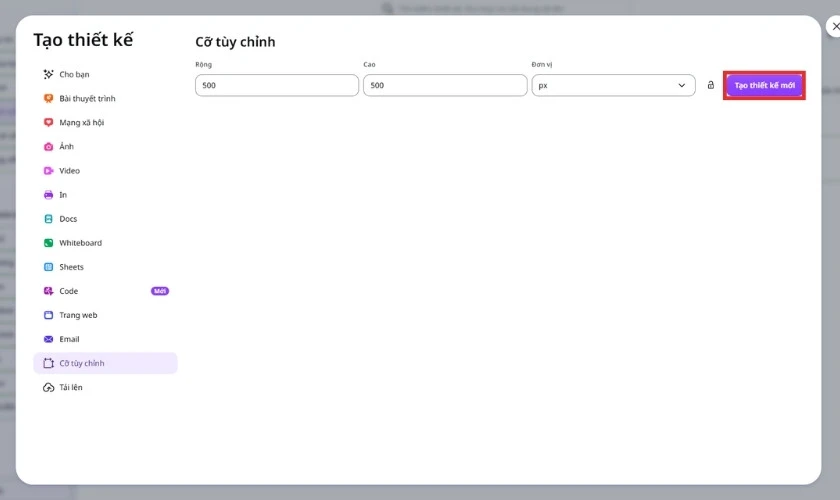Select the In printer icon
840x500 pixels.
point(48,195)
